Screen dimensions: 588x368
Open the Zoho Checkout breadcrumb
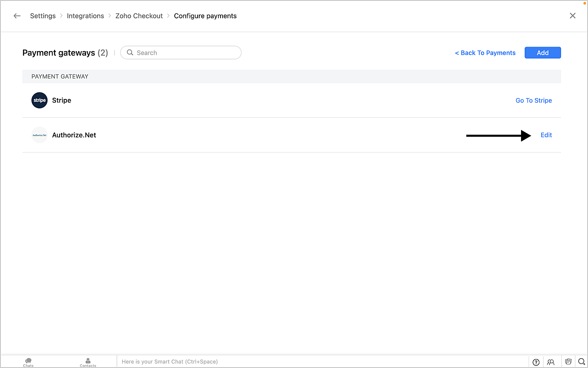[x=139, y=16]
